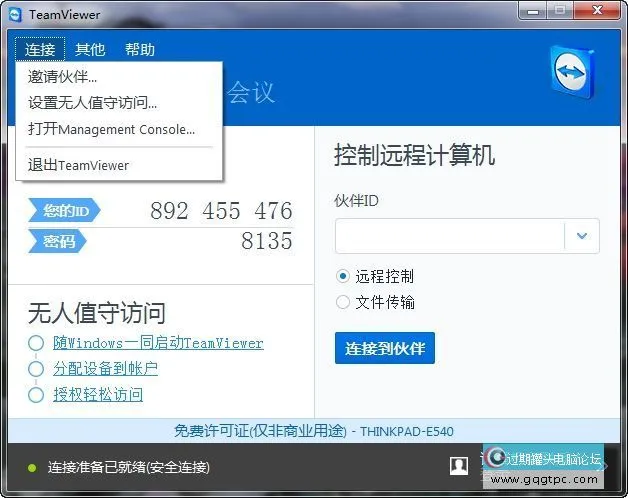
Task: Choose 邀请伙伴... from the 连接 menu
Action: point(62,77)
